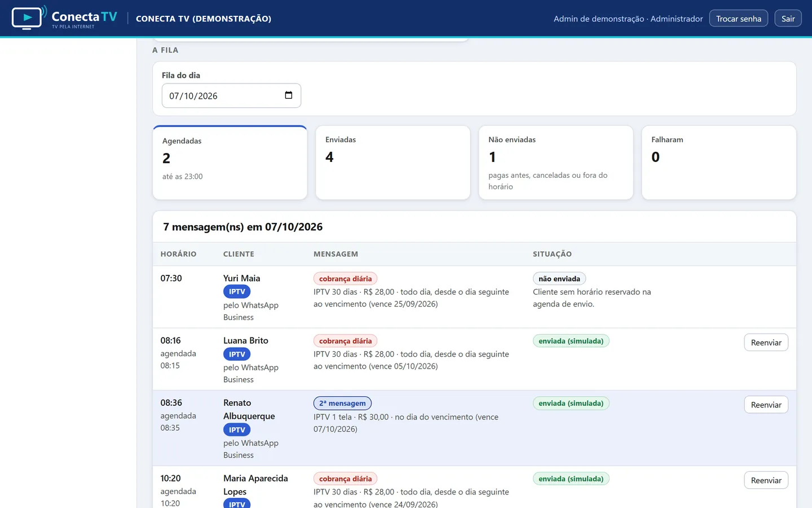Click the A FILA section label
The height and width of the screenshot is (508, 812).
[x=165, y=50]
